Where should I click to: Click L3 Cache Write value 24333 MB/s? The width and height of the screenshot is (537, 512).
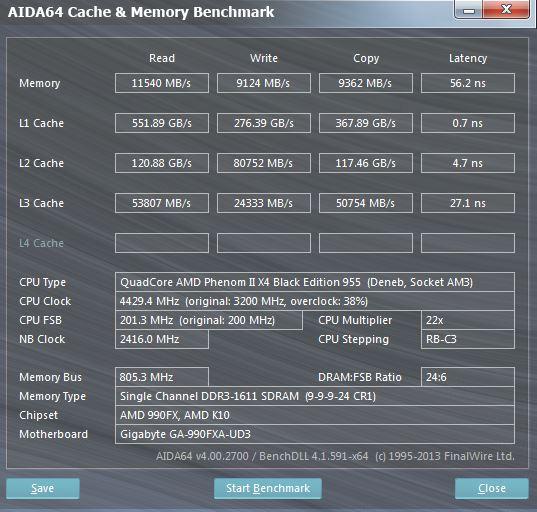pyautogui.click(x=264, y=203)
